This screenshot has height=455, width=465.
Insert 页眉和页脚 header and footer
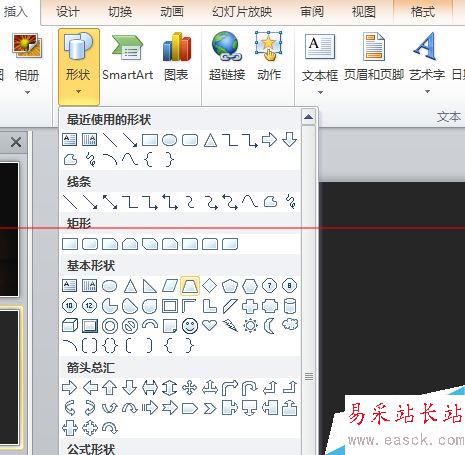point(374,57)
